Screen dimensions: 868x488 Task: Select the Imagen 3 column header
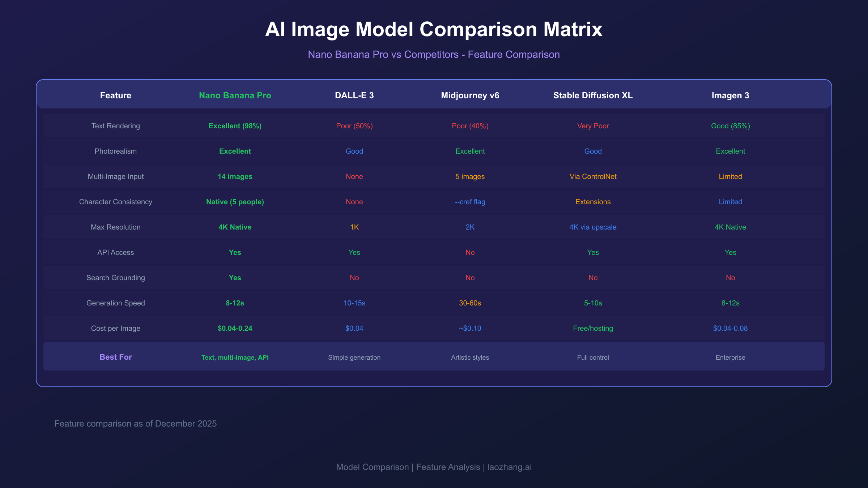click(730, 95)
